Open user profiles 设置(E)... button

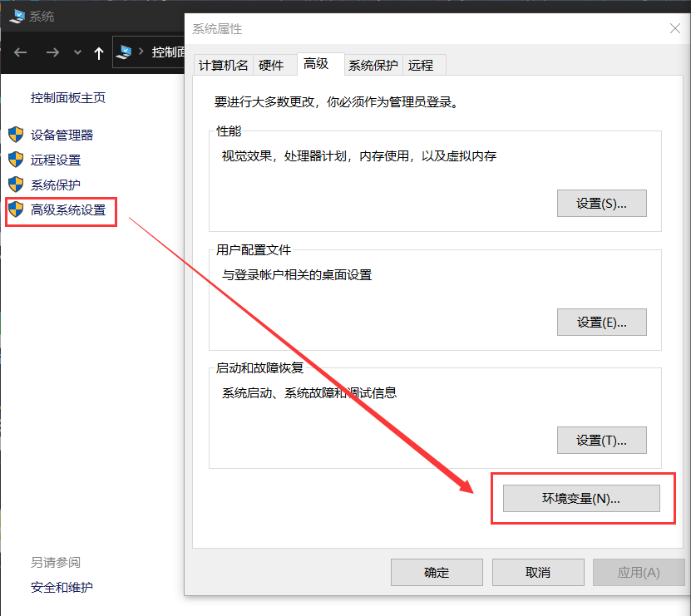click(601, 323)
